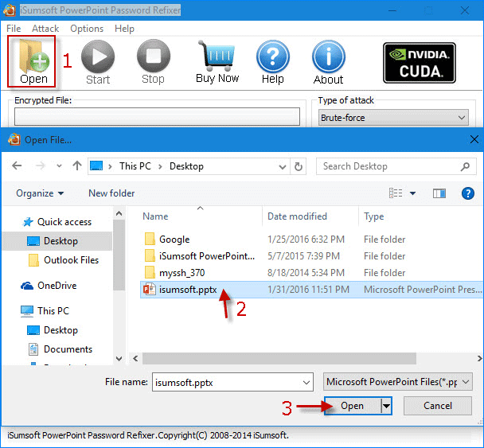The width and height of the screenshot is (484, 448).
Task: Open the Organize dropdown menu
Action: coord(40,193)
